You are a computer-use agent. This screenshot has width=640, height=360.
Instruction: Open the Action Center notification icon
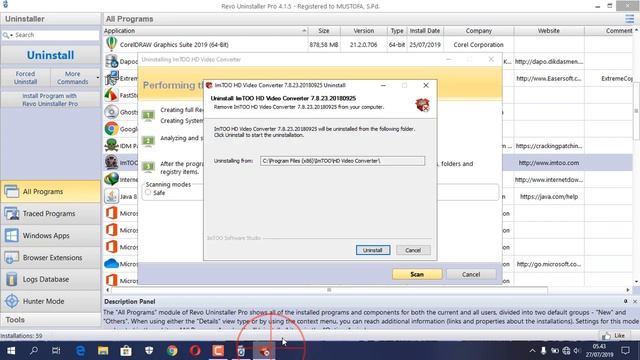tap(625, 351)
